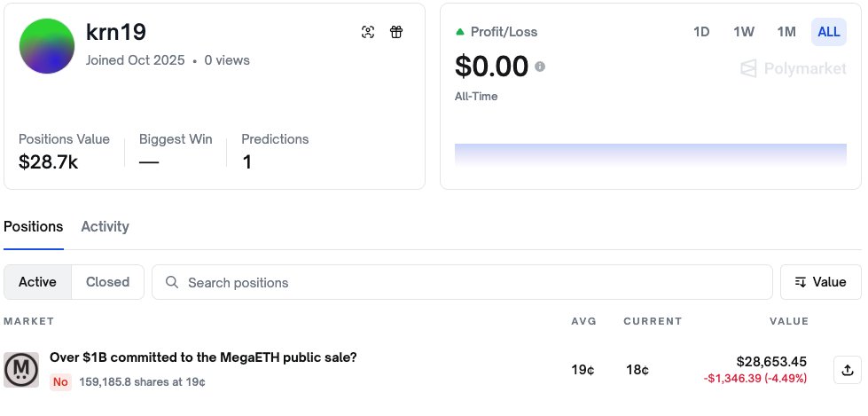
Task: Select the 1D profit/loss timeframe
Action: tap(701, 32)
